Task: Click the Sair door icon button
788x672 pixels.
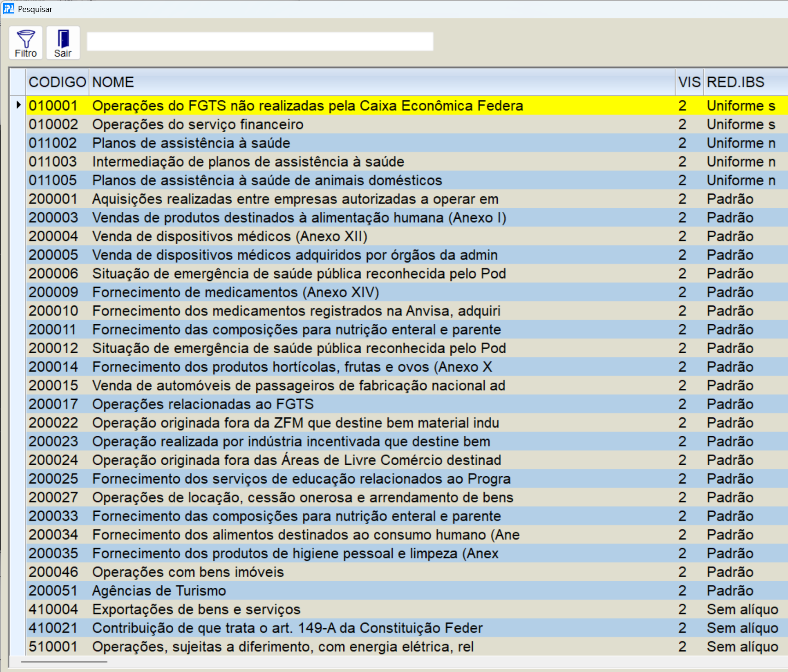Action: pyautogui.click(x=63, y=43)
